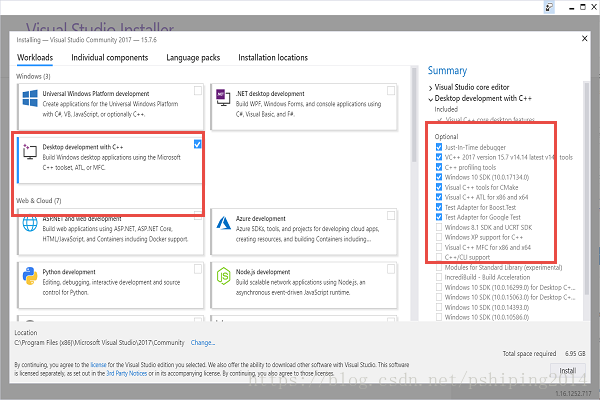Click the Included label in Summary
600x400 pixels.
point(446,109)
